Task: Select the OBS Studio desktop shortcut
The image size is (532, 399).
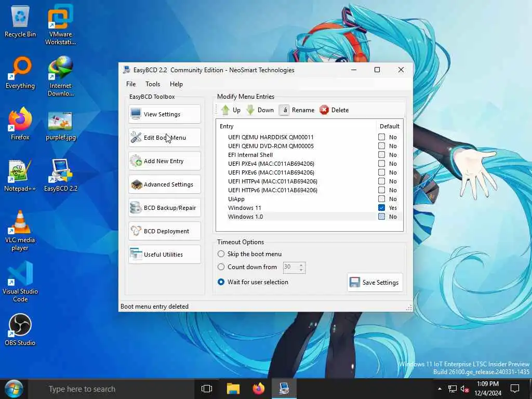Action: point(20,330)
